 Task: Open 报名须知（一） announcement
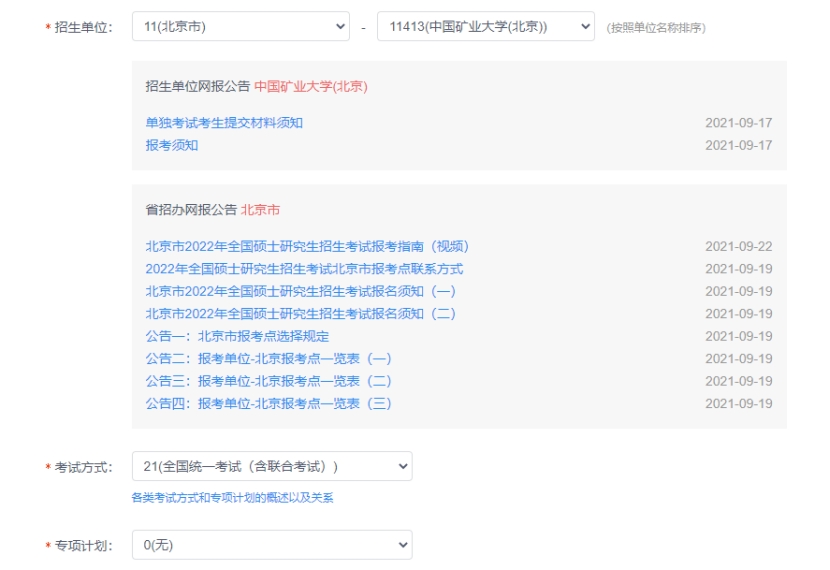click(x=300, y=291)
